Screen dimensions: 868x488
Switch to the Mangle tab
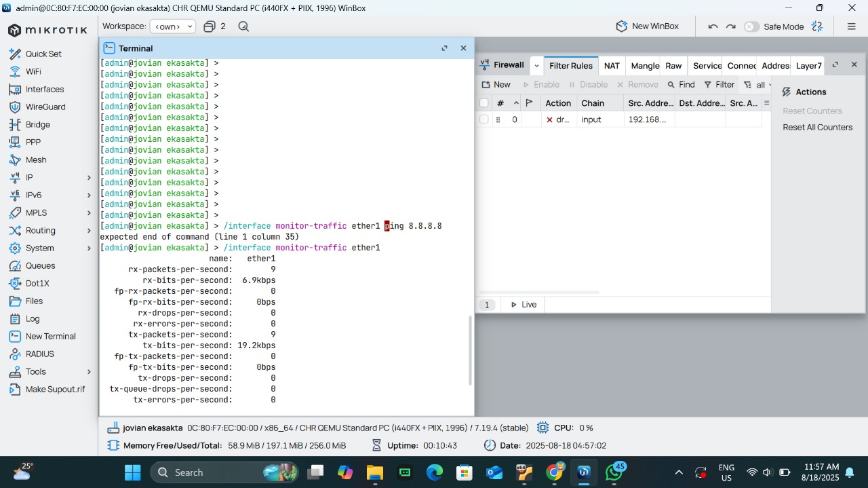[x=644, y=66]
